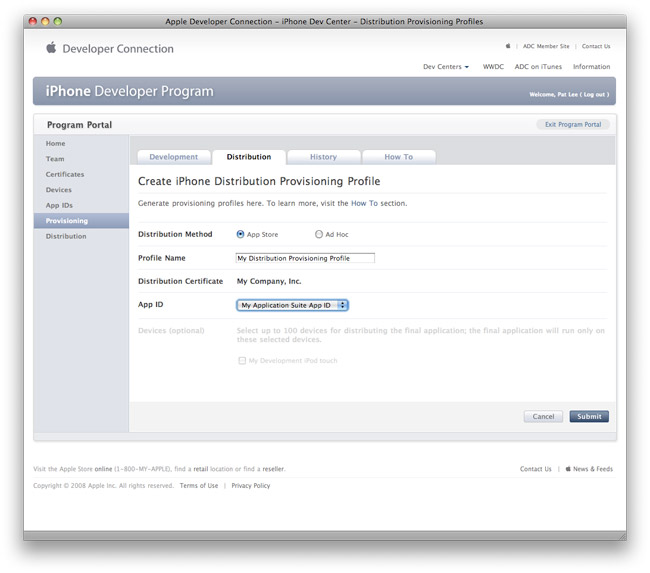Click the Create iPhone Distribution Provisioning Profile heading
This screenshot has height=573, width=650.
[259, 181]
